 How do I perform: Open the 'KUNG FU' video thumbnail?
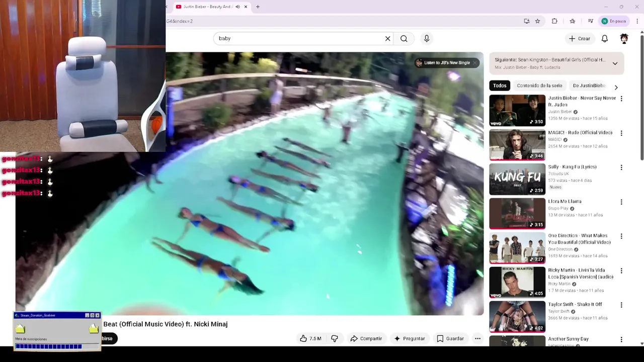(x=517, y=179)
